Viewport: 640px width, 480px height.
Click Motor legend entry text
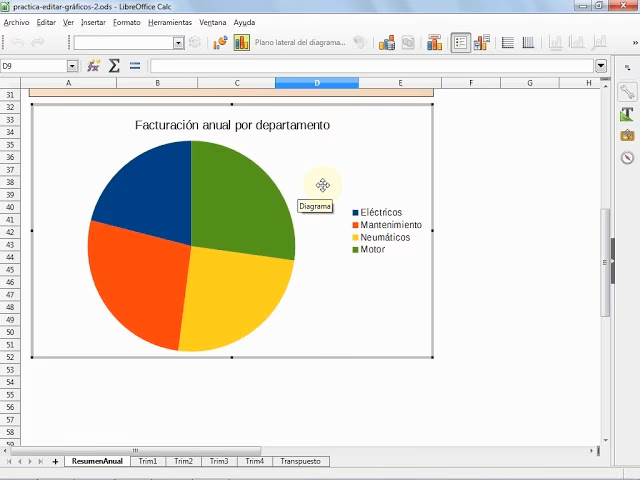point(373,249)
